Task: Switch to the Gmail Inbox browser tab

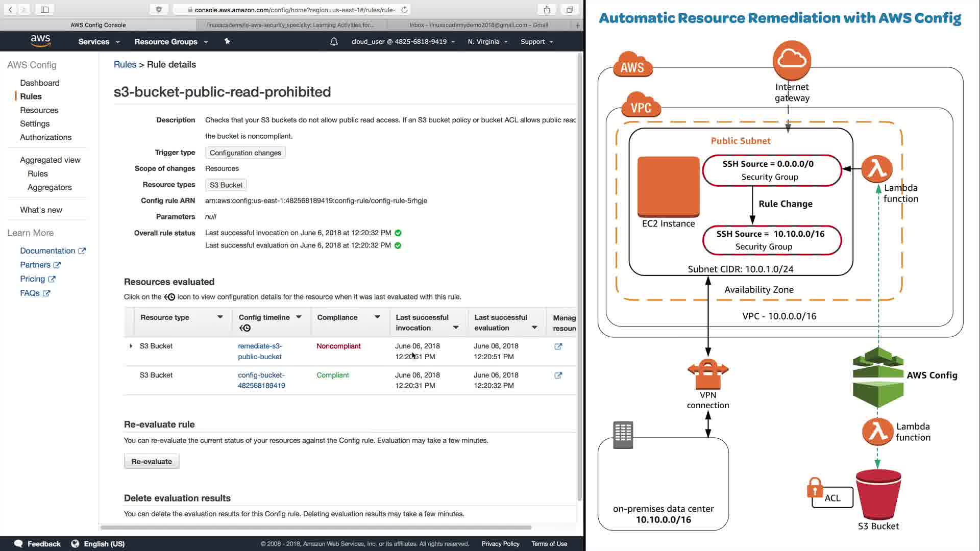Action: 478,25
